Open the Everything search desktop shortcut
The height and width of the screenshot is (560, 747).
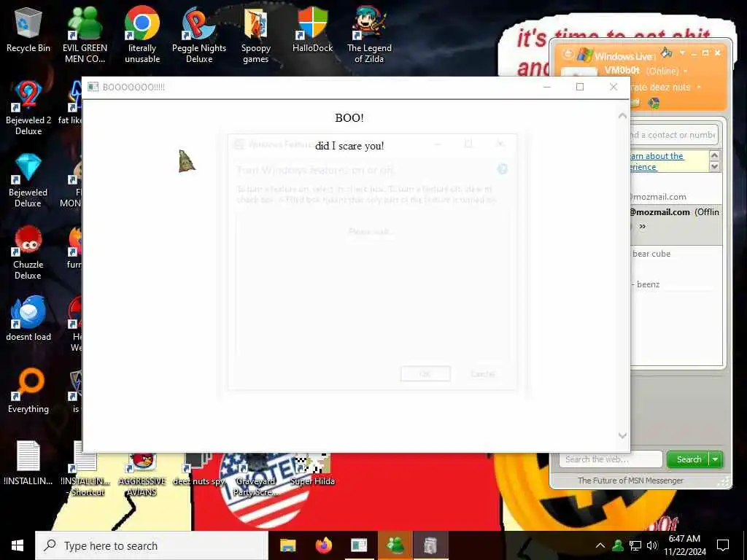click(28, 391)
